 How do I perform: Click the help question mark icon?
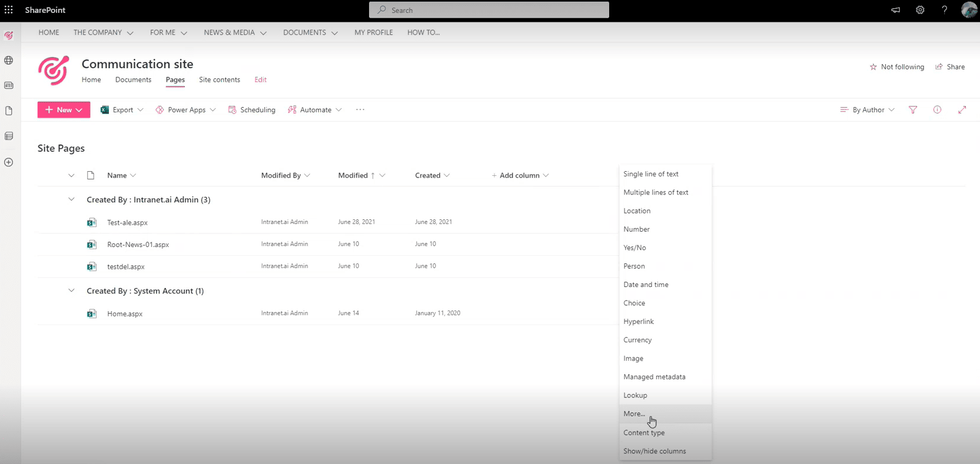coord(944,10)
